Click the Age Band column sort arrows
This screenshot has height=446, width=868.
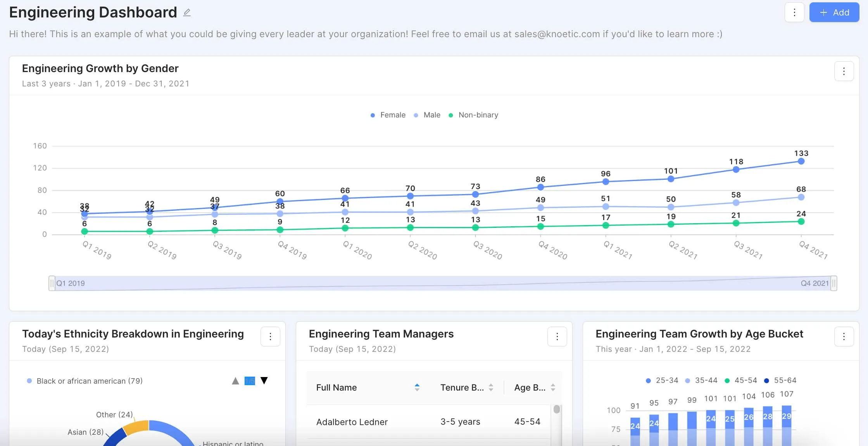click(553, 387)
